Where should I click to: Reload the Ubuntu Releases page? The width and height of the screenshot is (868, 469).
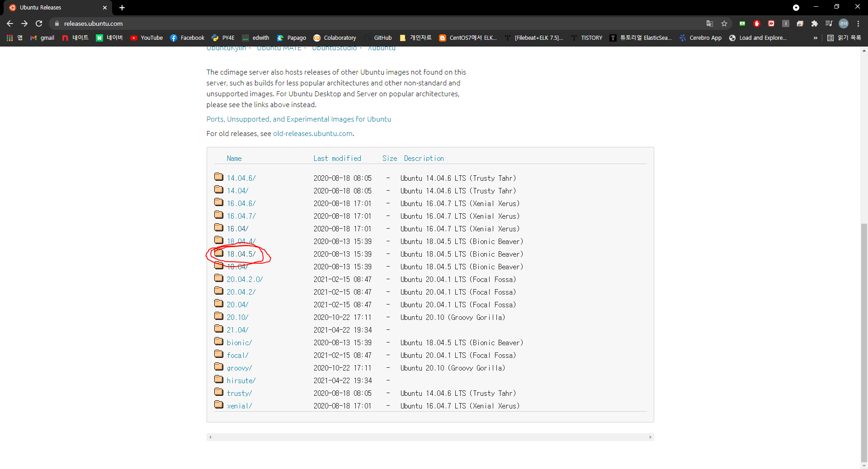click(39, 23)
